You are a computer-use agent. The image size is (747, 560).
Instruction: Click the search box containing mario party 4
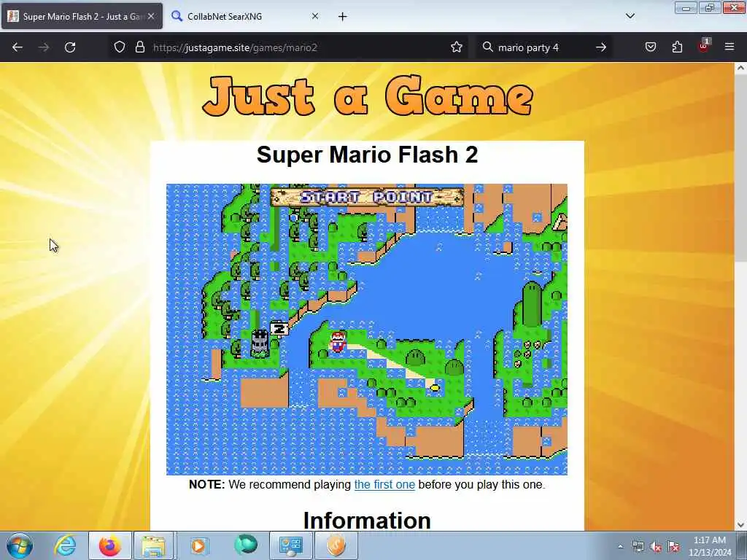pyautogui.click(x=543, y=47)
